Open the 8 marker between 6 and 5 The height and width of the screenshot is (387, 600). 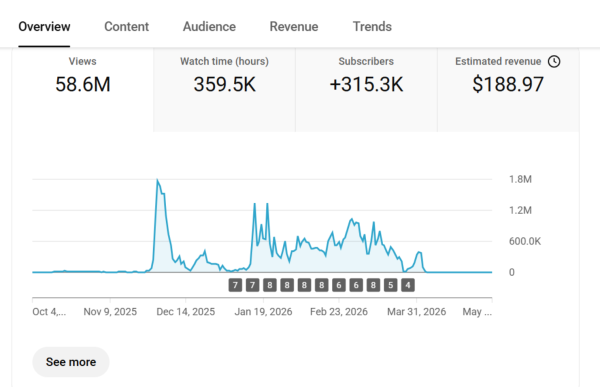pyautogui.click(x=373, y=285)
